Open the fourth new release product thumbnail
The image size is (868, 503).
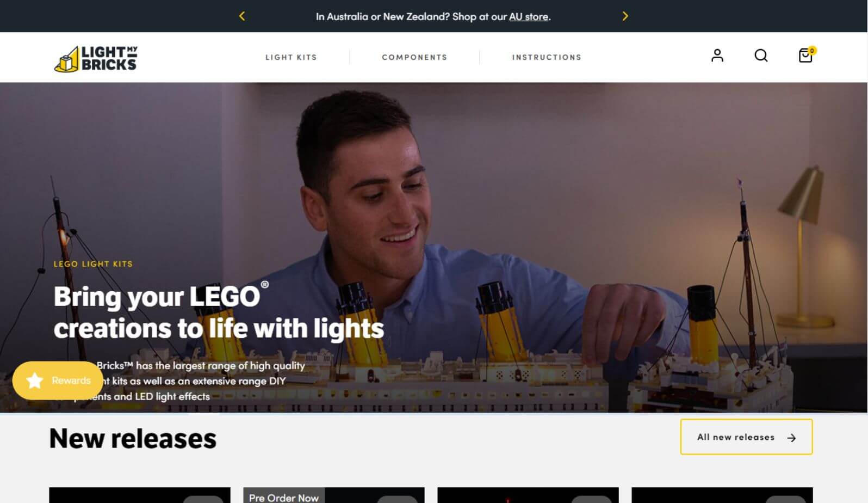[722, 495]
